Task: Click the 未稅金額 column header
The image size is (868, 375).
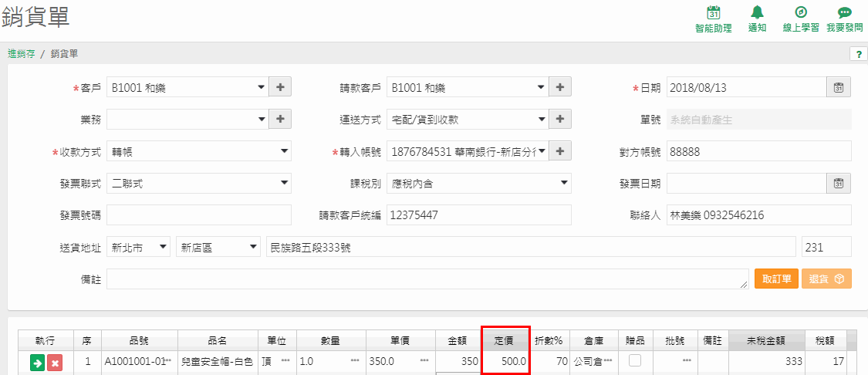Action: [767, 340]
